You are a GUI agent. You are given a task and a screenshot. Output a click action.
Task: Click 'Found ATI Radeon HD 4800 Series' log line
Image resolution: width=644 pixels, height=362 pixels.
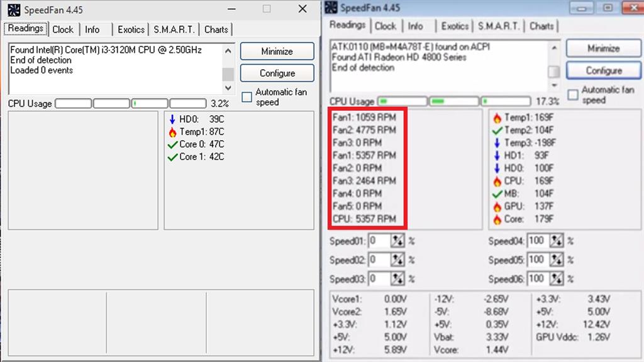[399, 57]
